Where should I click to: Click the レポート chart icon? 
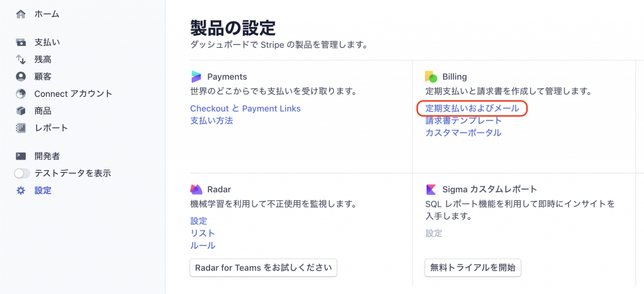point(21,128)
